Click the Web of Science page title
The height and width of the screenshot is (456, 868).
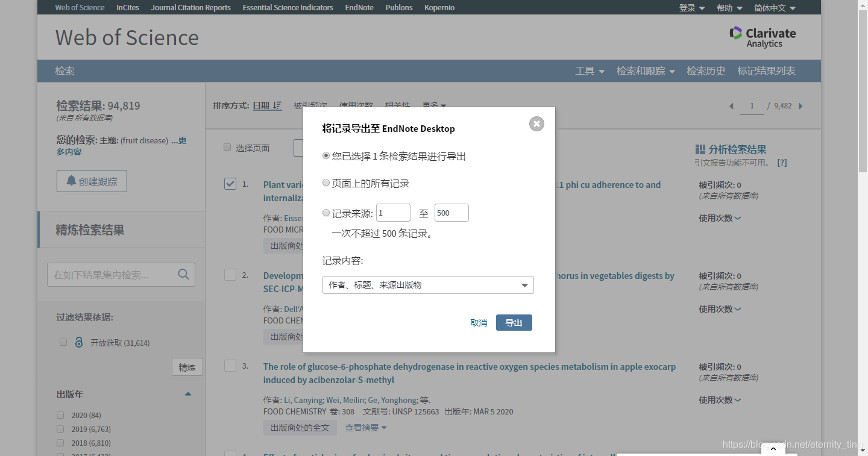pos(127,37)
